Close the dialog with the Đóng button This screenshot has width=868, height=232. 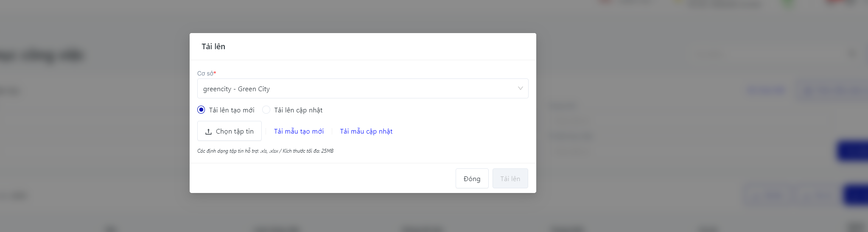[x=472, y=179]
